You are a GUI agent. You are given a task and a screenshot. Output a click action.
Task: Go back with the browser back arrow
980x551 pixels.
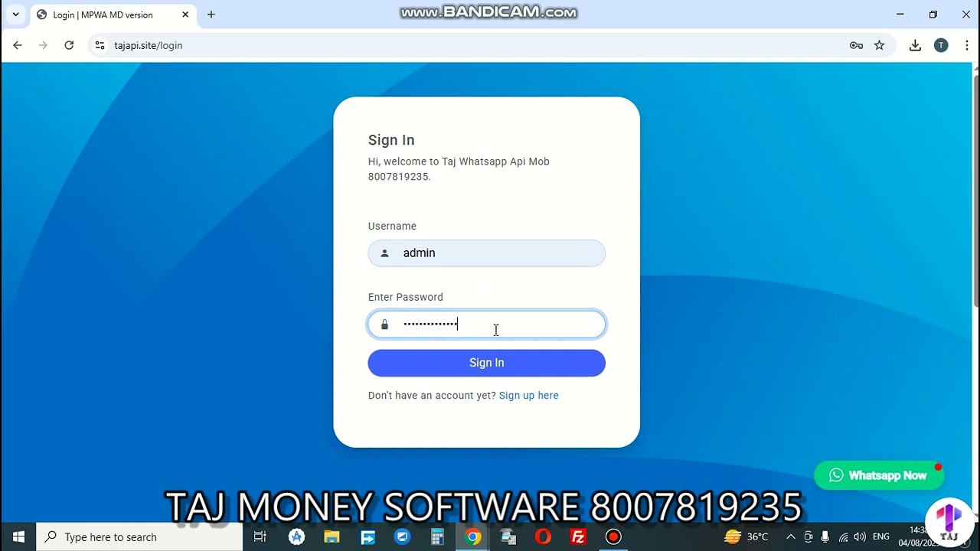(18, 45)
